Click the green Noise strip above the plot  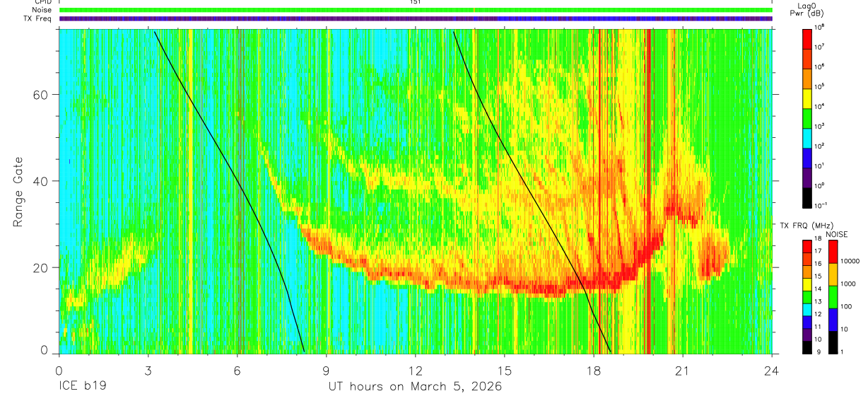[416, 10]
